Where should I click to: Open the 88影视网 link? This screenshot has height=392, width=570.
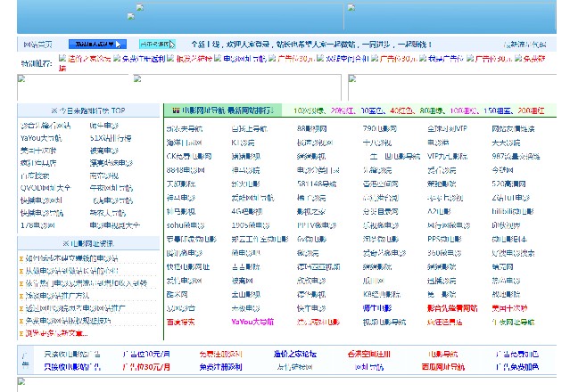click(312, 129)
